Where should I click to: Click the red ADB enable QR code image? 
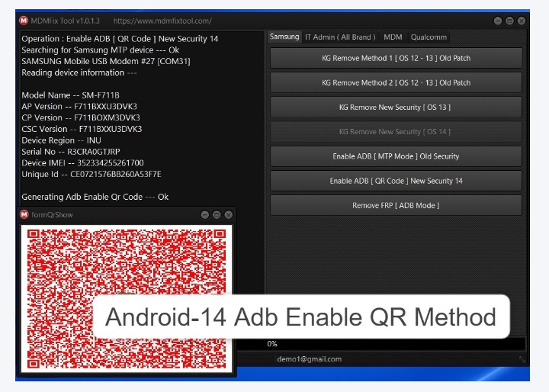[127, 299]
